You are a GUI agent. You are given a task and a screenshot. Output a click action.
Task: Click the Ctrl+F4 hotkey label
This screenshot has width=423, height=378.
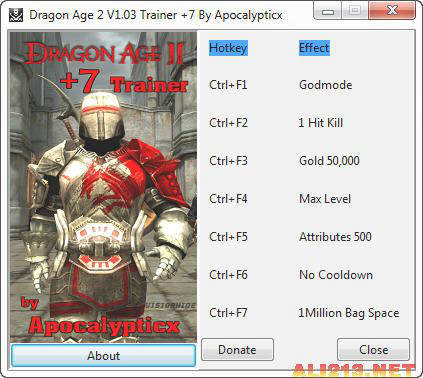pyautogui.click(x=228, y=199)
